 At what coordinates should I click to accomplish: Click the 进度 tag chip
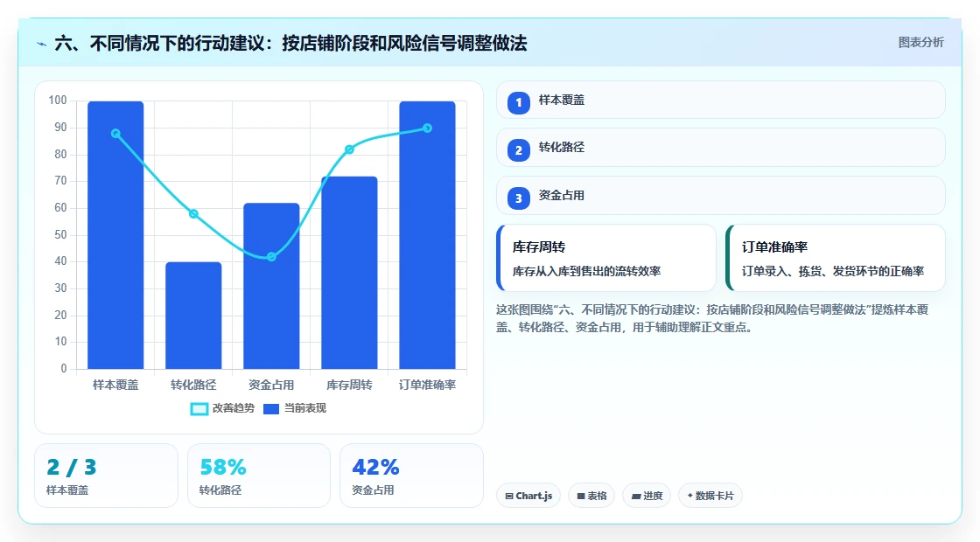(647, 495)
